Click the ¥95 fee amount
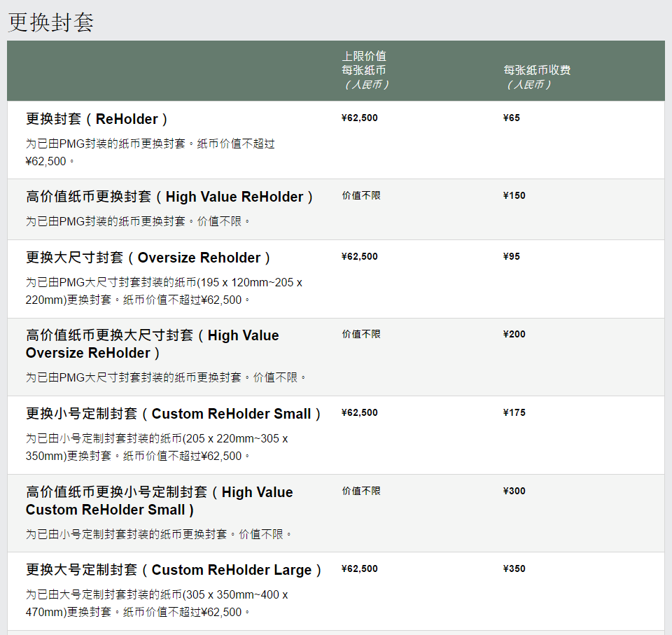The height and width of the screenshot is (635, 672). [x=511, y=257]
